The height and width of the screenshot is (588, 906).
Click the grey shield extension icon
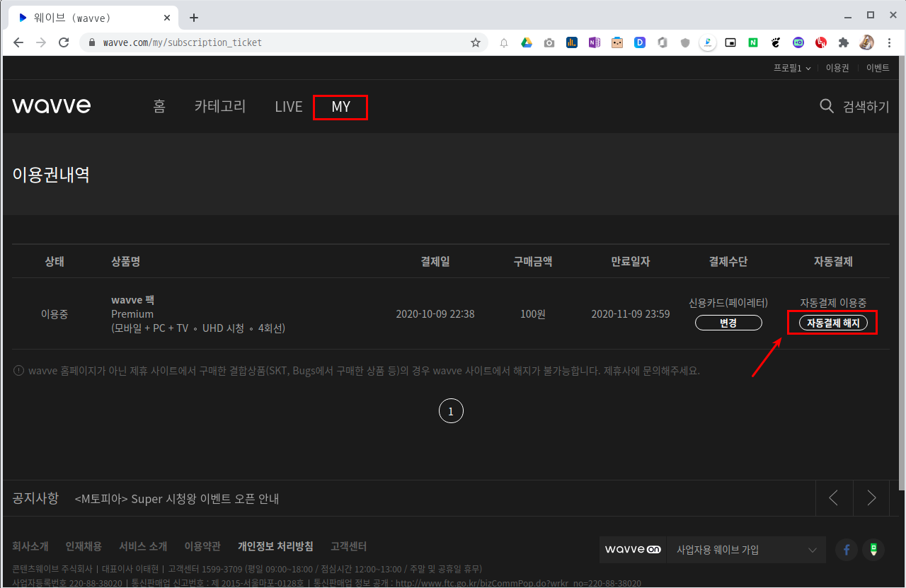(x=684, y=42)
